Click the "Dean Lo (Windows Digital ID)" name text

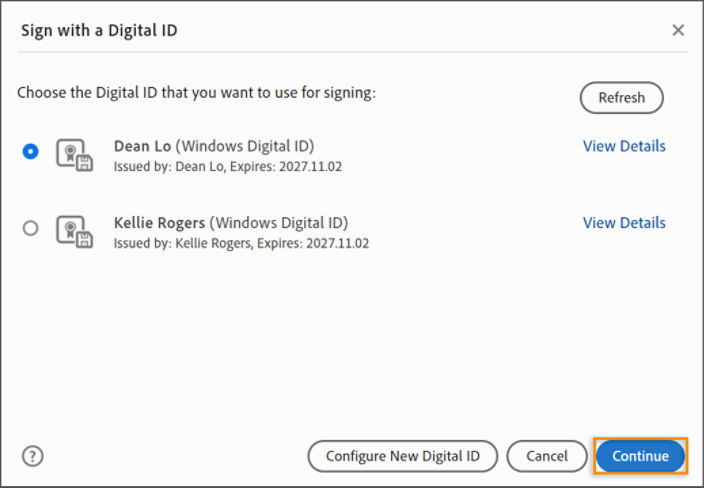[x=214, y=146]
